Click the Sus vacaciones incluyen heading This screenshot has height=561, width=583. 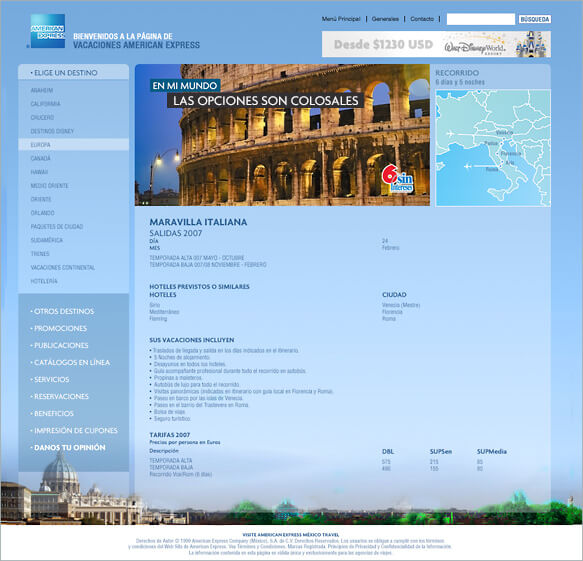point(192,340)
